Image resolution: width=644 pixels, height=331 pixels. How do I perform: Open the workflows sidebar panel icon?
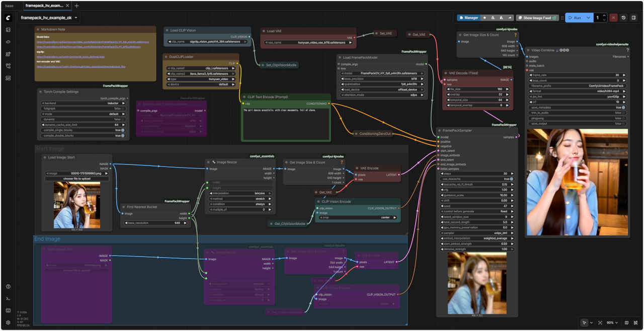tap(8, 66)
